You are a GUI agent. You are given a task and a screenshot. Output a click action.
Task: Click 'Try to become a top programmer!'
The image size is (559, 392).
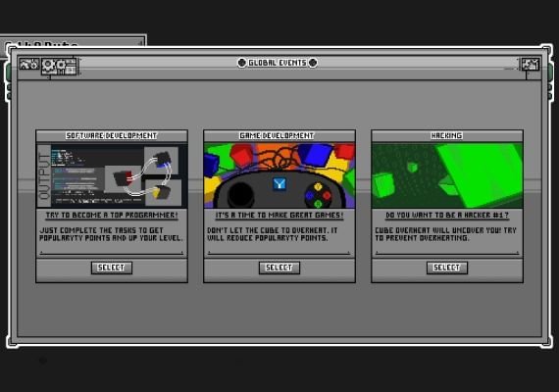(x=112, y=216)
